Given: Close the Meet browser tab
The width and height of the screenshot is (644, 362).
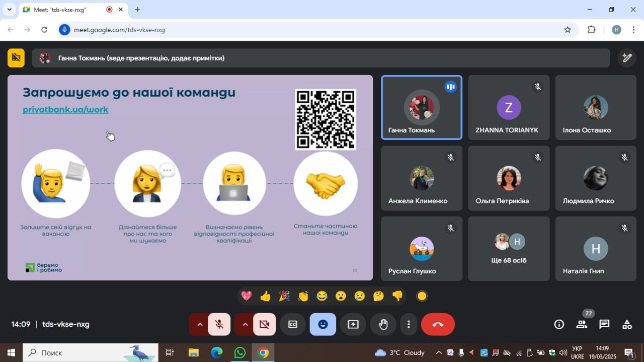Looking at the screenshot, I should (121, 10).
